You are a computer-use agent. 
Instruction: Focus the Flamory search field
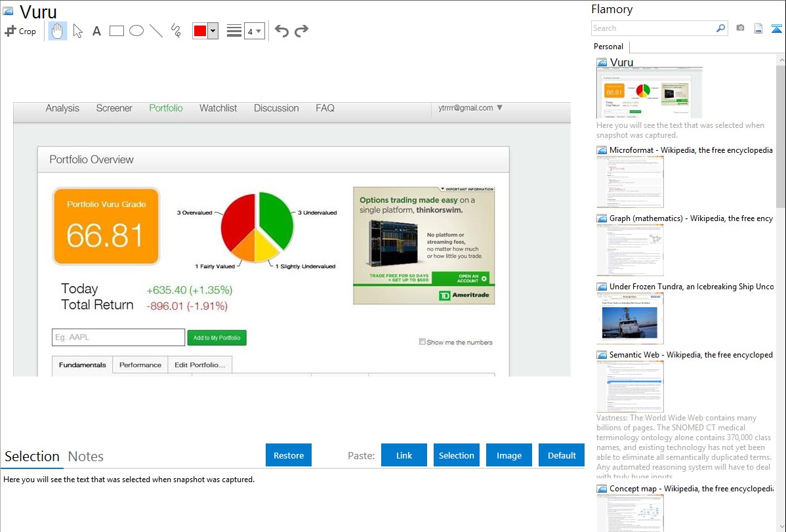click(653, 28)
